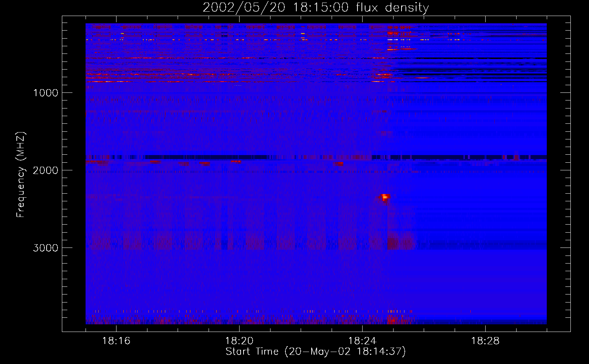Click the bright red burst near 2400 MHz
Screen dimensions: 589x364
(x=384, y=197)
